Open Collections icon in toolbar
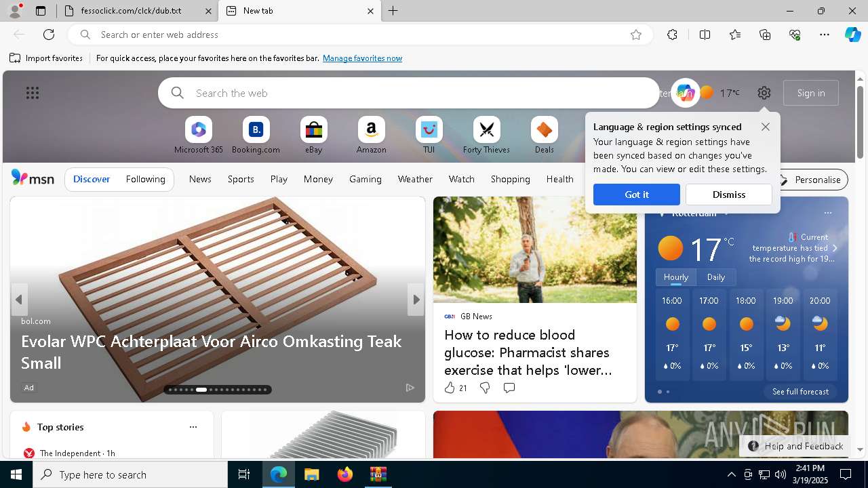Image resolution: width=868 pixels, height=488 pixels. 765,35
